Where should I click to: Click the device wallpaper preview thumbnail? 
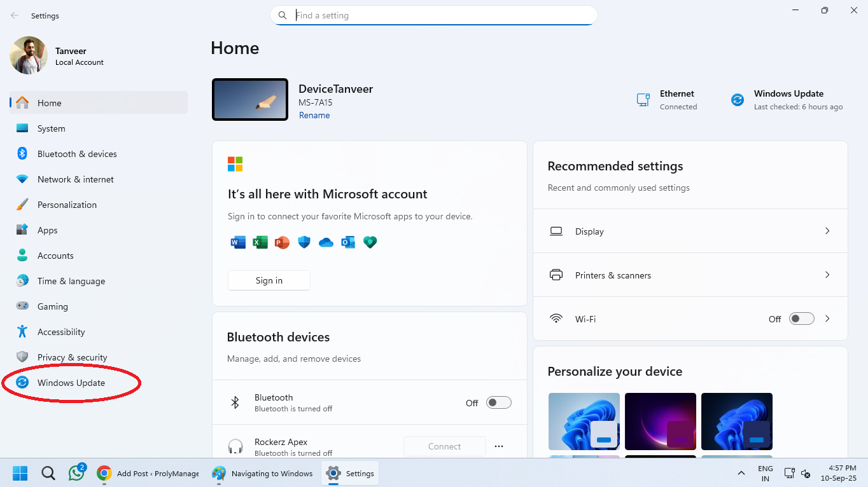pos(250,100)
